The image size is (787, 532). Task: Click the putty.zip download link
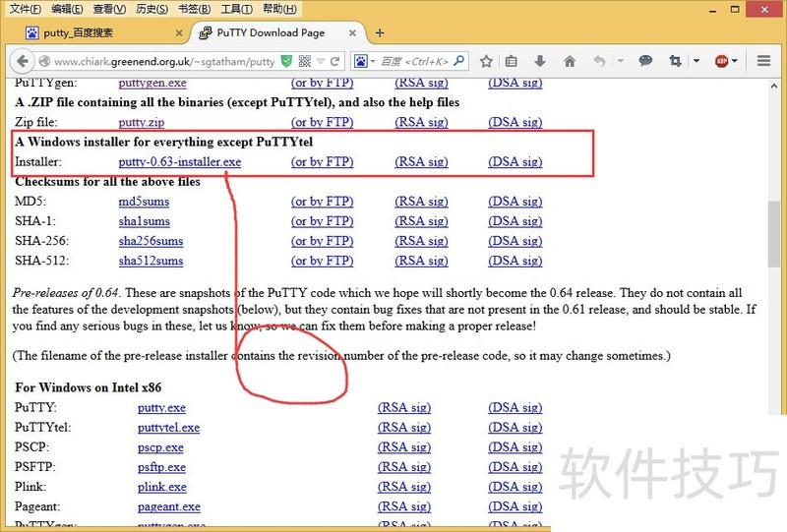click(x=141, y=123)
